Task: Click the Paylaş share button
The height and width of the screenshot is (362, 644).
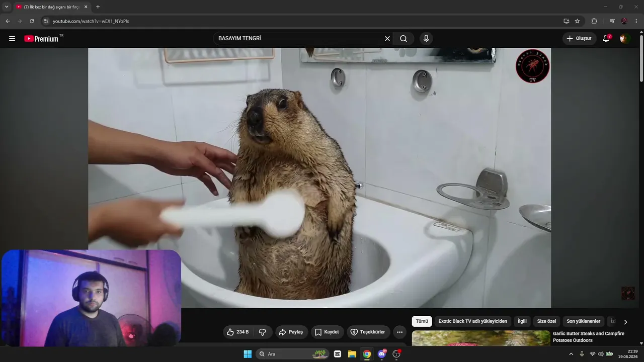Action: (x=291, y=332)
